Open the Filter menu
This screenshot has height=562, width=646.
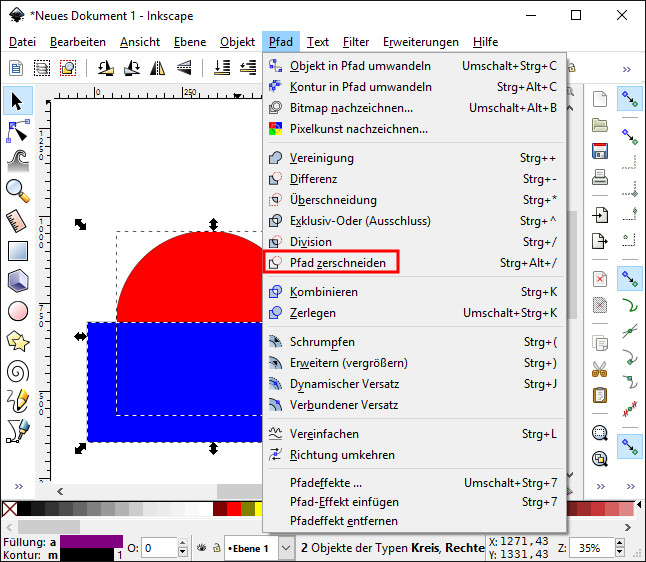click(356, 42)
